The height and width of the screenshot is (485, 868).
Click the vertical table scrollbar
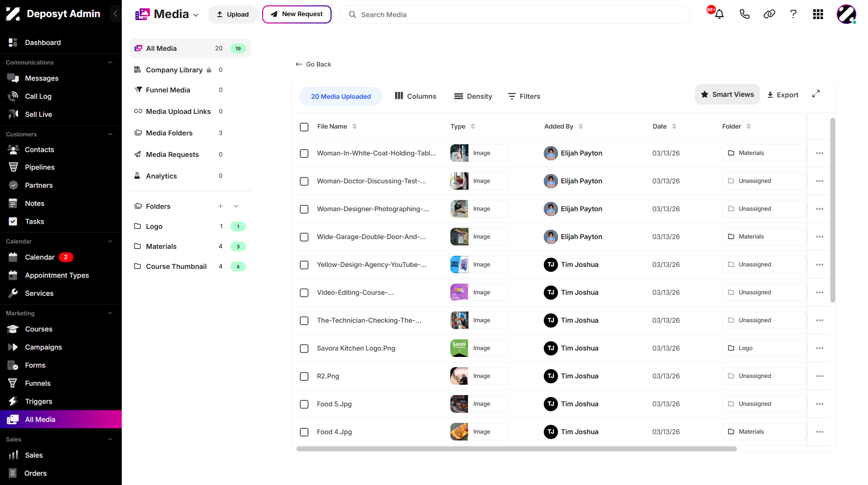pyautogui.click(x=833, y=210)
